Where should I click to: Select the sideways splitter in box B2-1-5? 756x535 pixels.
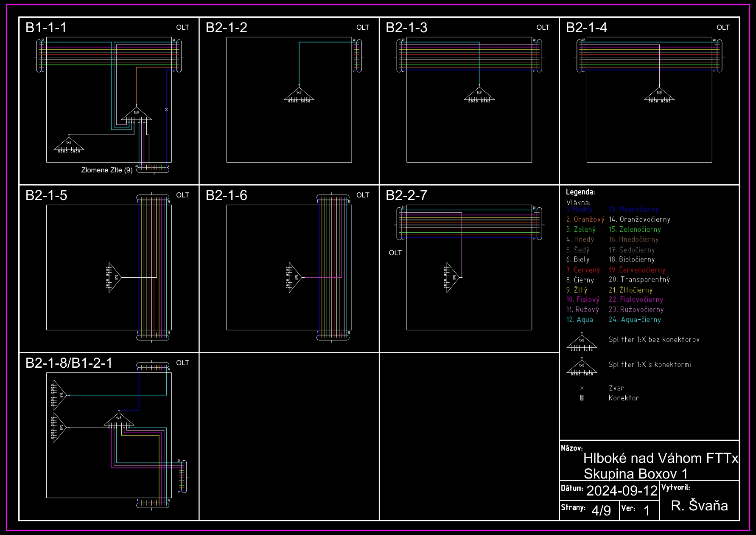pyautogui.click(x=115, y=277)
